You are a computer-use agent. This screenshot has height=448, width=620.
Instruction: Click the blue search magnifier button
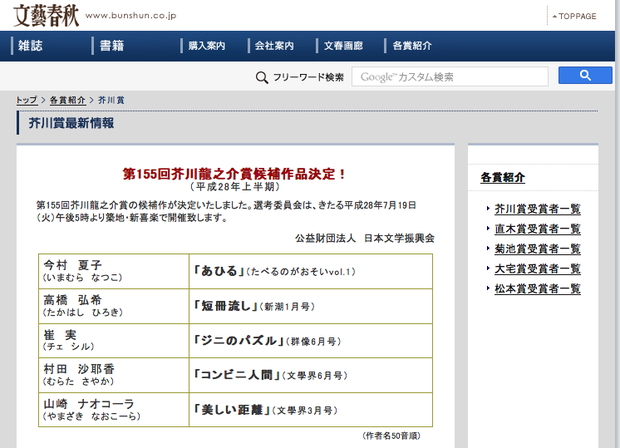pos(585,75)
